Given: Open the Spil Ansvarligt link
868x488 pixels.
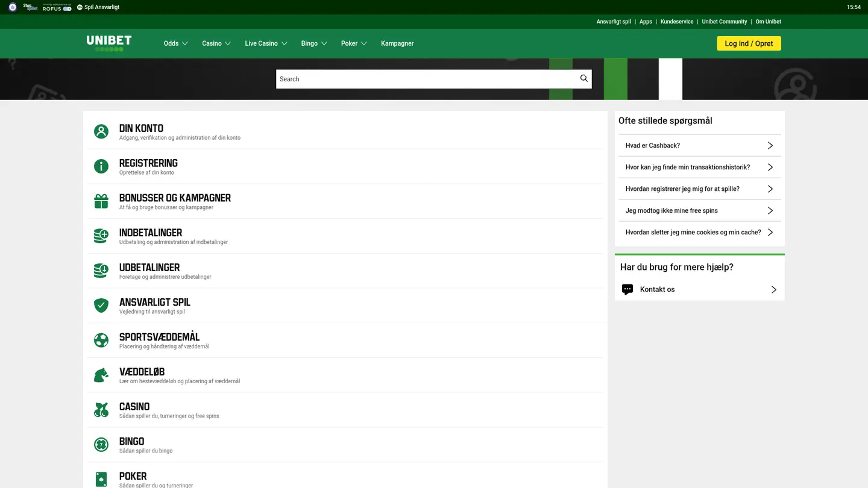Looking at the screenshot, I should (98, 7).
